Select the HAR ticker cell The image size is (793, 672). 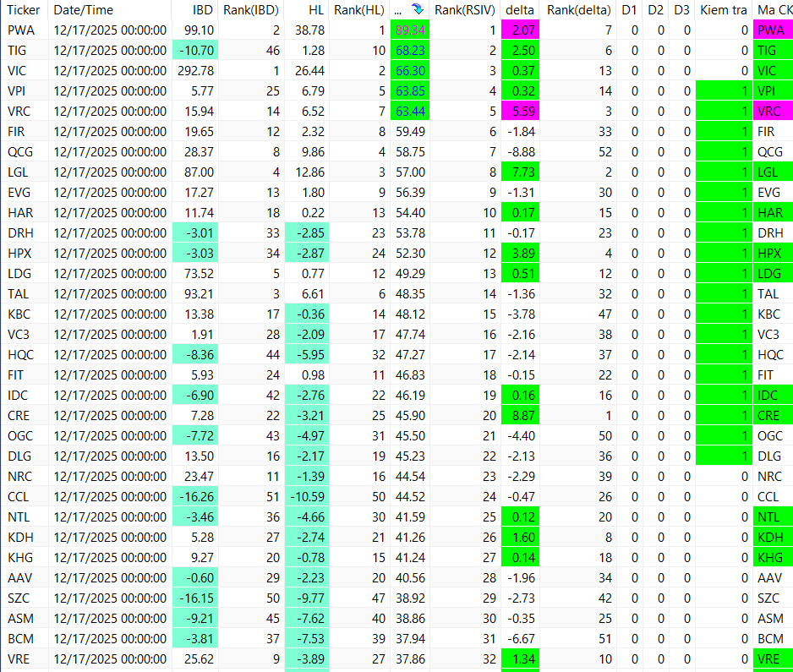tap(25, 213)
